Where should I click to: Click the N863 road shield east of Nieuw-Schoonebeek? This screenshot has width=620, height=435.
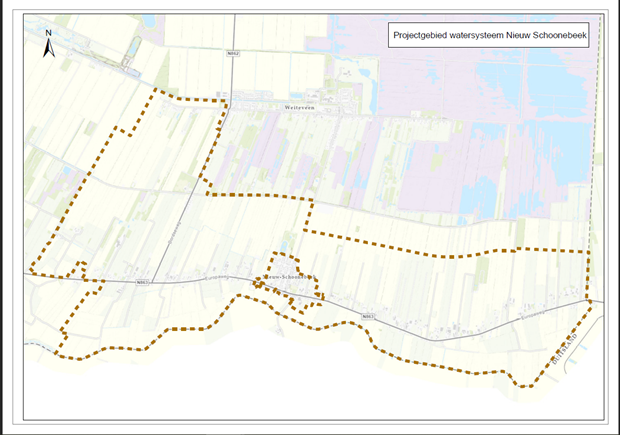click(x=368, y=318)
